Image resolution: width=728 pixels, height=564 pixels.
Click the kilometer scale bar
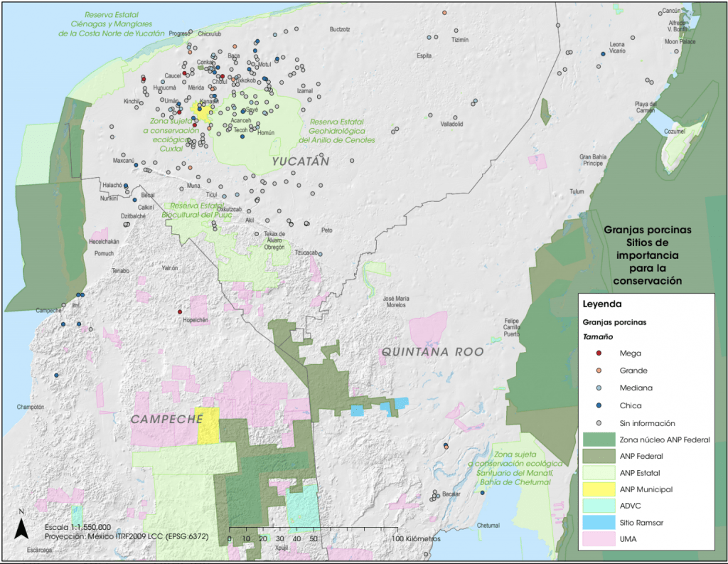(312, 529)
